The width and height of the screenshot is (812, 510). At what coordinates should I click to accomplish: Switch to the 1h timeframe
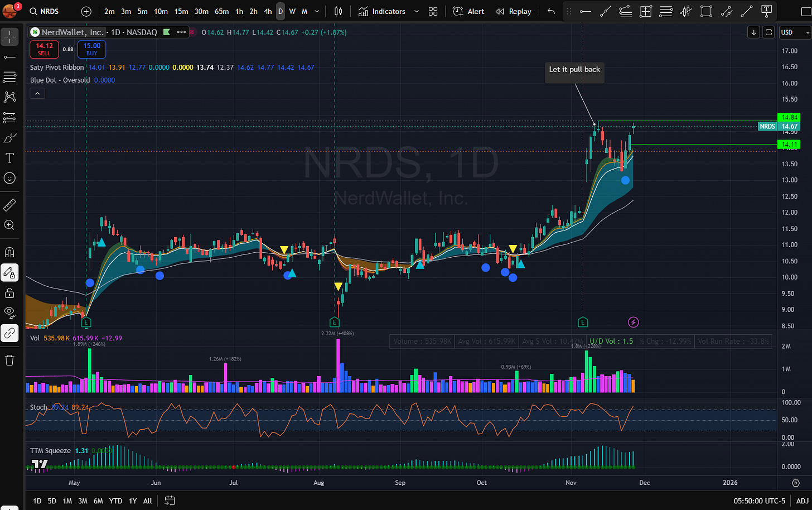pyautogui.click(x=239, y=11)
